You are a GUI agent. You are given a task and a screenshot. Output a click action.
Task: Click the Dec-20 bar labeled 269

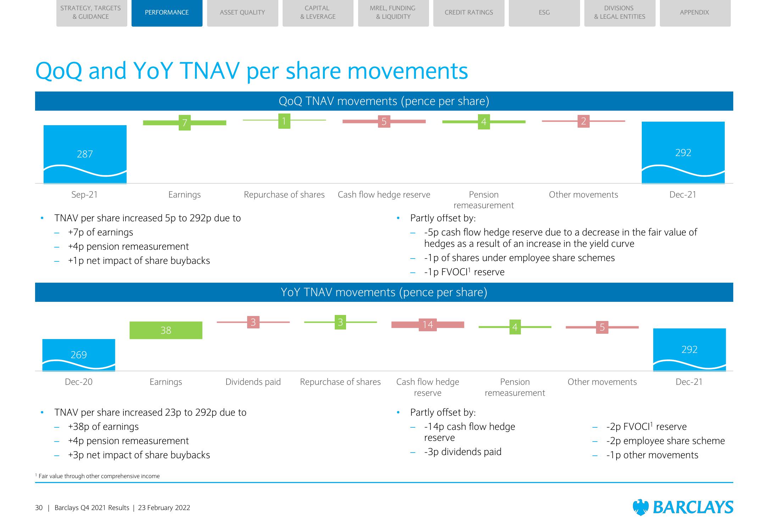pyautogui.click(x=79, y=355)
